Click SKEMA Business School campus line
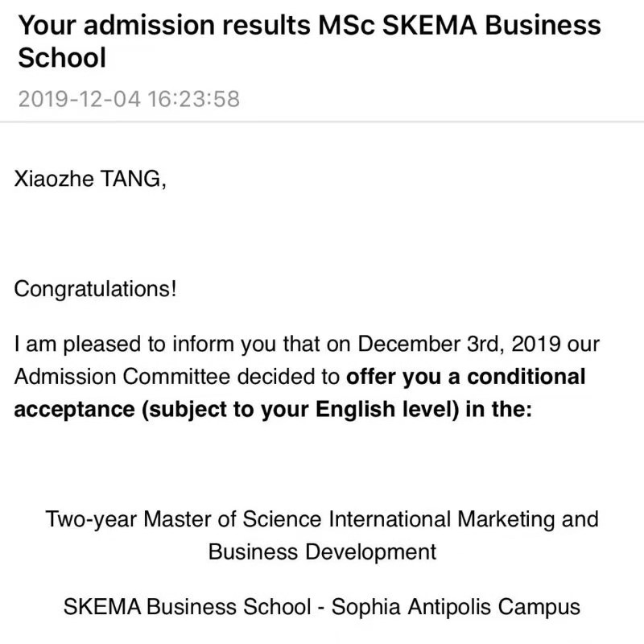The image size is (644, 644). click(322, 608)
